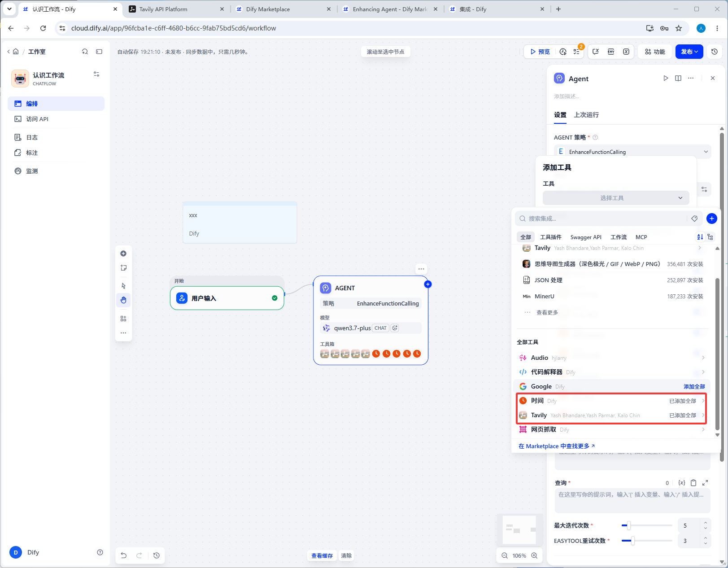Activate the hand pan tool
This screenshot has width=728, height=568.
click(123, 300)
